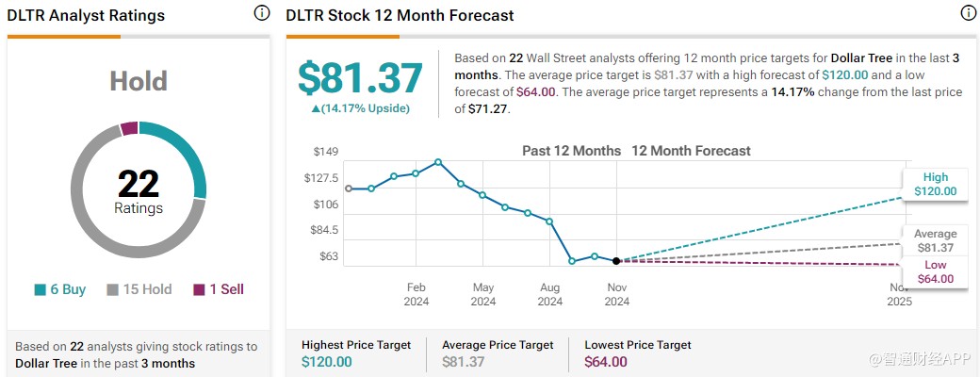The width and height of the screenshot is (980, 377).
Task: Select the High $120.00 forecast label
Action: click(x=935, y=184)
